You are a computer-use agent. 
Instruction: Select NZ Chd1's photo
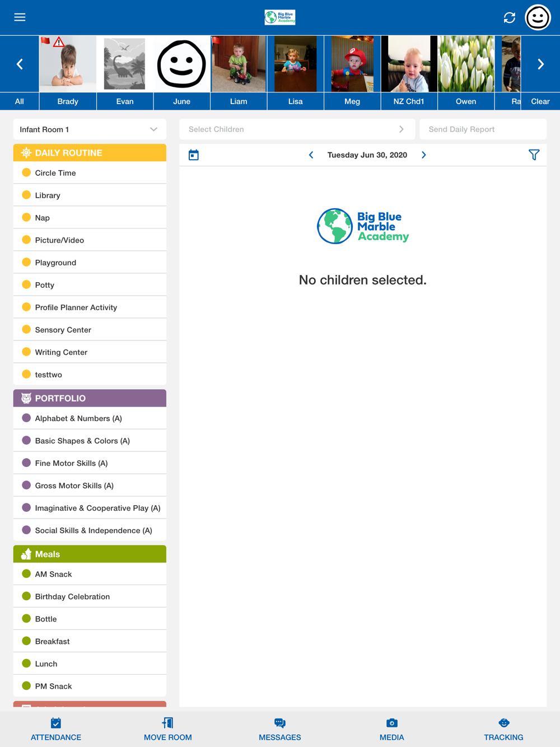(x=409, y=64)
